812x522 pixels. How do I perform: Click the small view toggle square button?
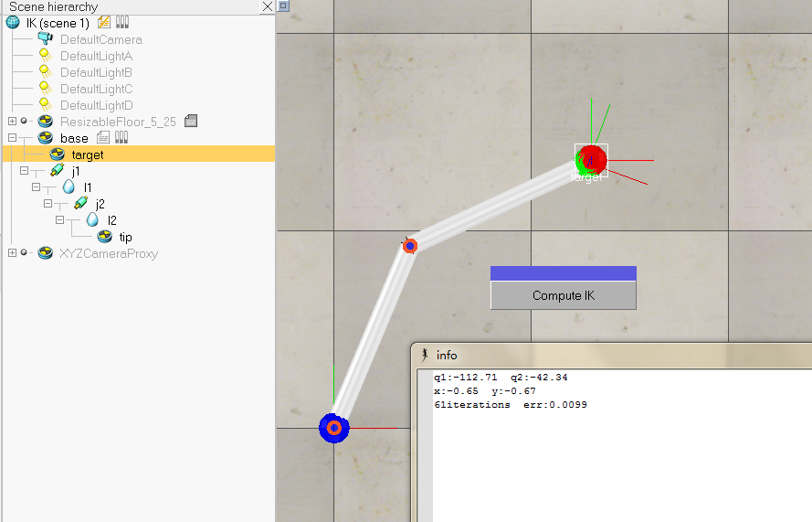[283, 5]
